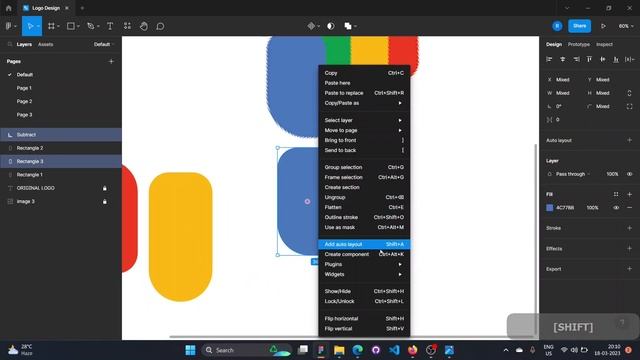Choose Copy in context menu
The height and width of the screenshot is (360, 640).
[364, 73]
